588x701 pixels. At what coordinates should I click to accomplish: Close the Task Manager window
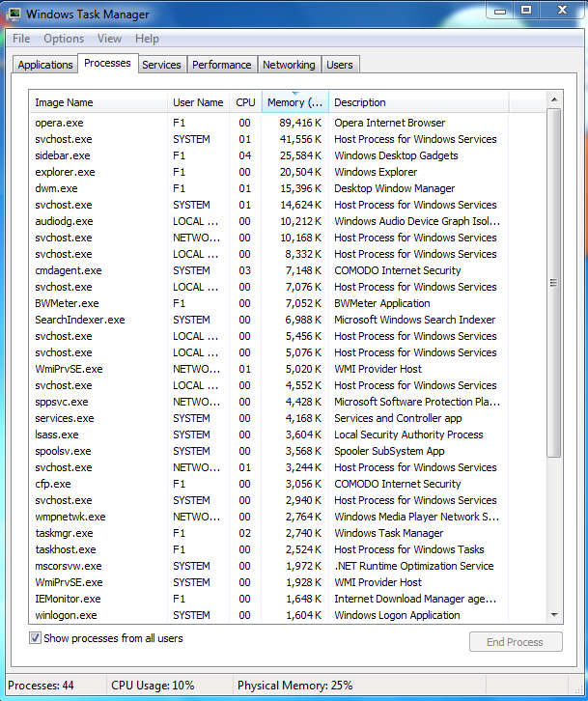tap(563, 11)
